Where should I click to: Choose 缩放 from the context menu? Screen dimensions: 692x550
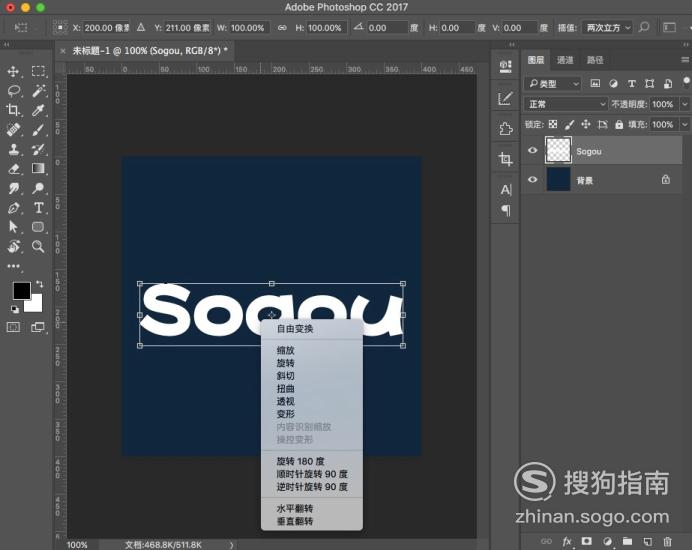click(x=285, y=350)
